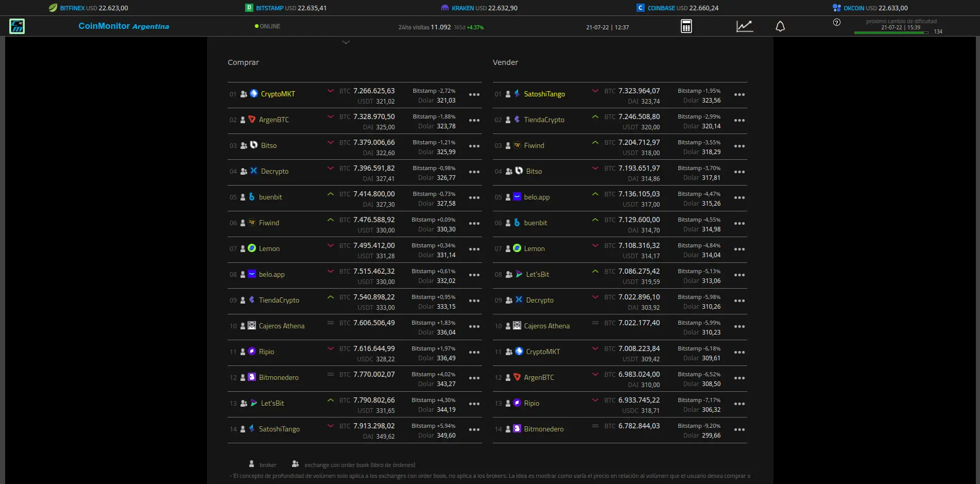The image size is (980, 484).
Task: Click BTC price 7.913.298,02 in Comprar
Action: pyautogui.click(x=374, y=426)
